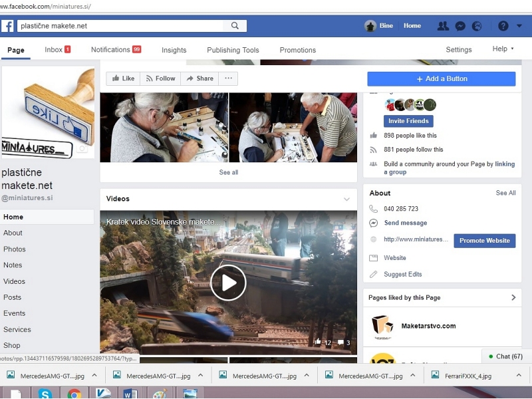Click the search magnifier icon
The image size is (532, 399).
[x=235, y=26]
